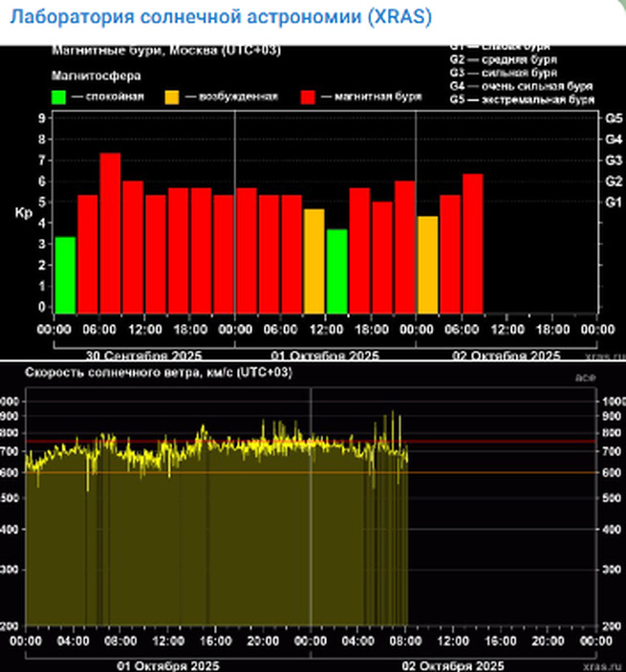
Task: Click the green спокойная legend swatch
Action: 59,97
